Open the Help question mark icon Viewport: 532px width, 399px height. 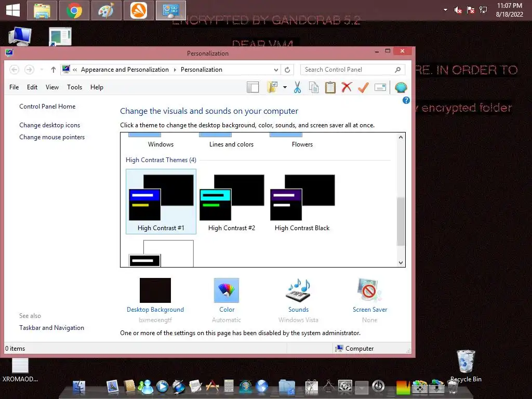406,100
